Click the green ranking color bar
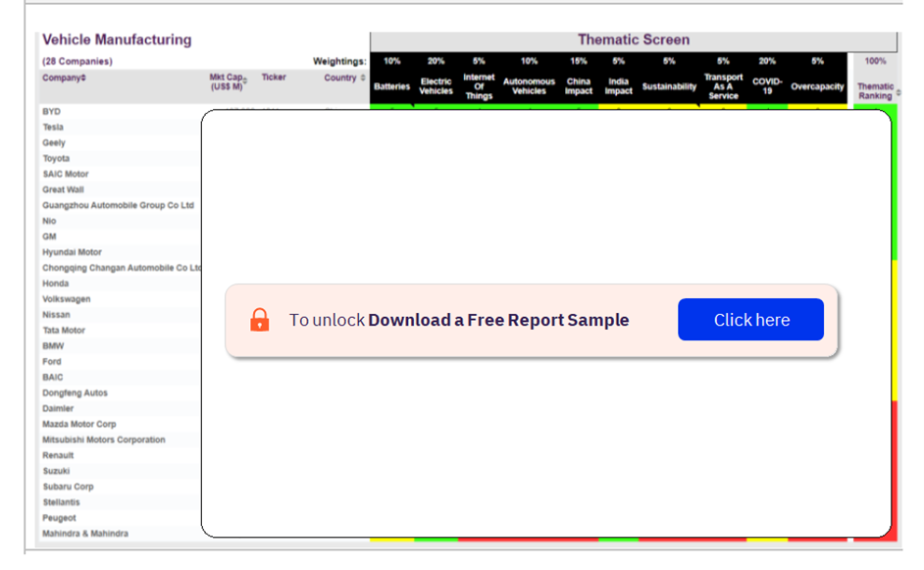Screen dimensions: 924x570 click(894, 182)
